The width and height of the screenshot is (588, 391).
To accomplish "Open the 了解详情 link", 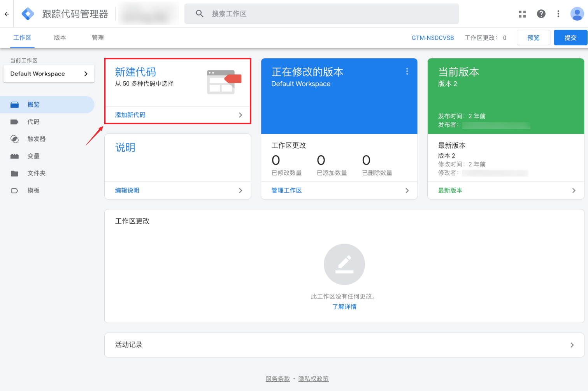I will [344, 307].
